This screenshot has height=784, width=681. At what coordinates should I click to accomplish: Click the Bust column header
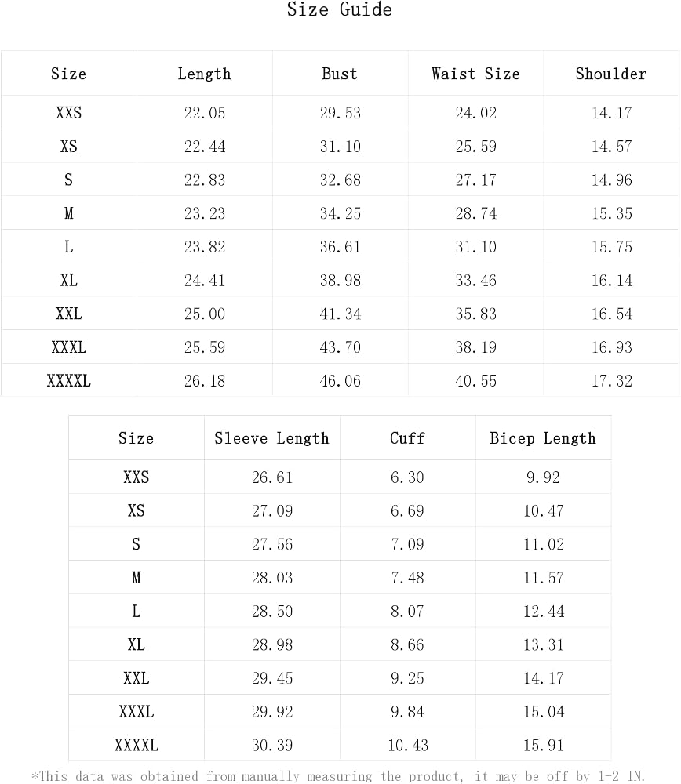(x=340, y=74)
